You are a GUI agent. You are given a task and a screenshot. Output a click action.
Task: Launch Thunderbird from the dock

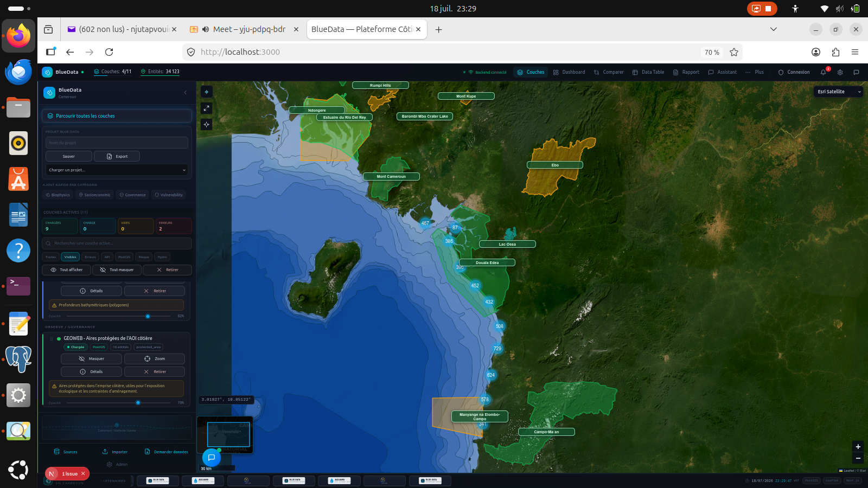[18, 72]
